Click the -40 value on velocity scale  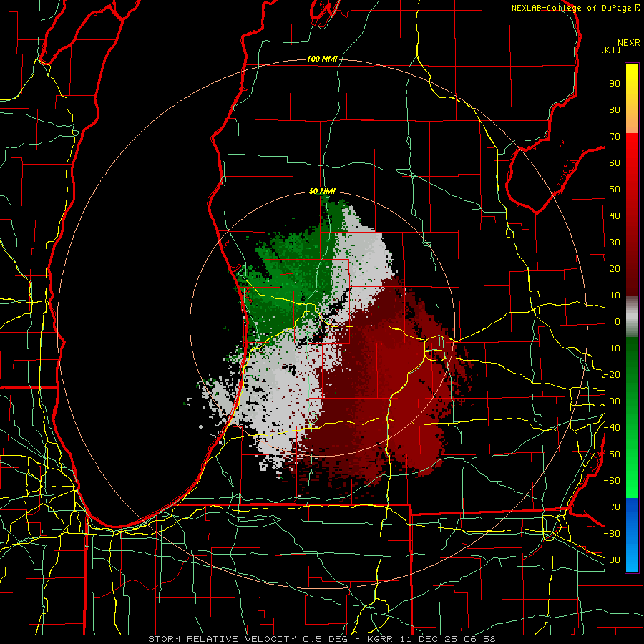click(x=612, y=428)
